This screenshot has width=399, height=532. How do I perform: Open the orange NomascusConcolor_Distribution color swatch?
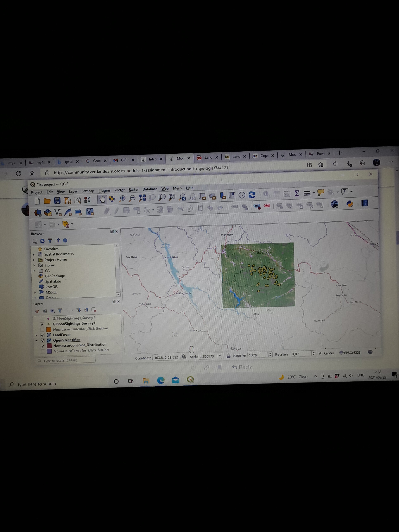[x=49, y=329]
